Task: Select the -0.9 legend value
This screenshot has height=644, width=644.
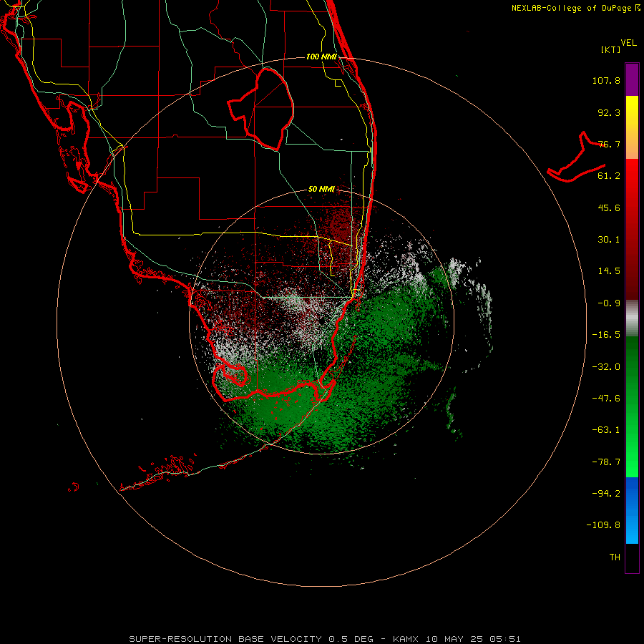Action: (x=609, y=303)
